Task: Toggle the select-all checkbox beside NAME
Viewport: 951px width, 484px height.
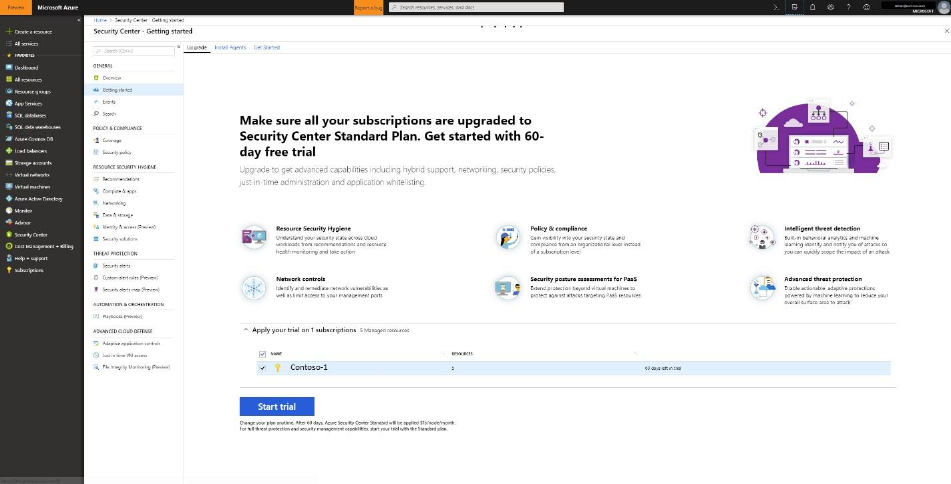Action: point(262,354)
